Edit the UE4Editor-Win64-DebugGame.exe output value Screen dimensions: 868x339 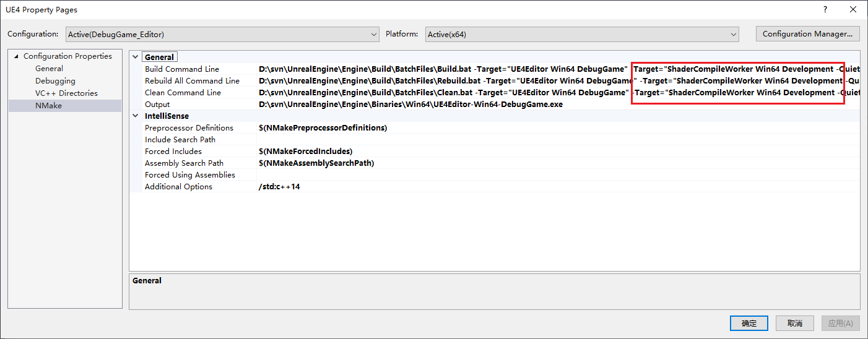point(558,105)
